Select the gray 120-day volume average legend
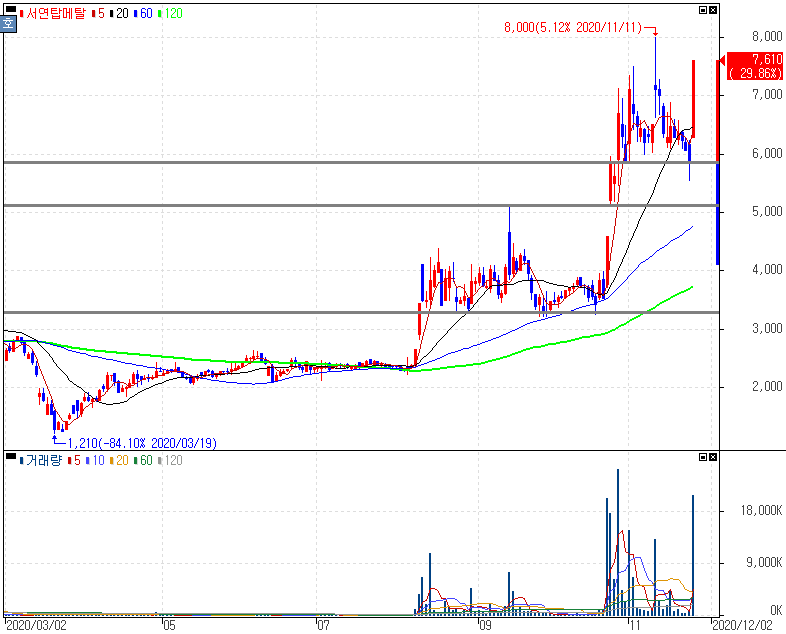This screenshot has height=634, width=786. click(170, 460)
